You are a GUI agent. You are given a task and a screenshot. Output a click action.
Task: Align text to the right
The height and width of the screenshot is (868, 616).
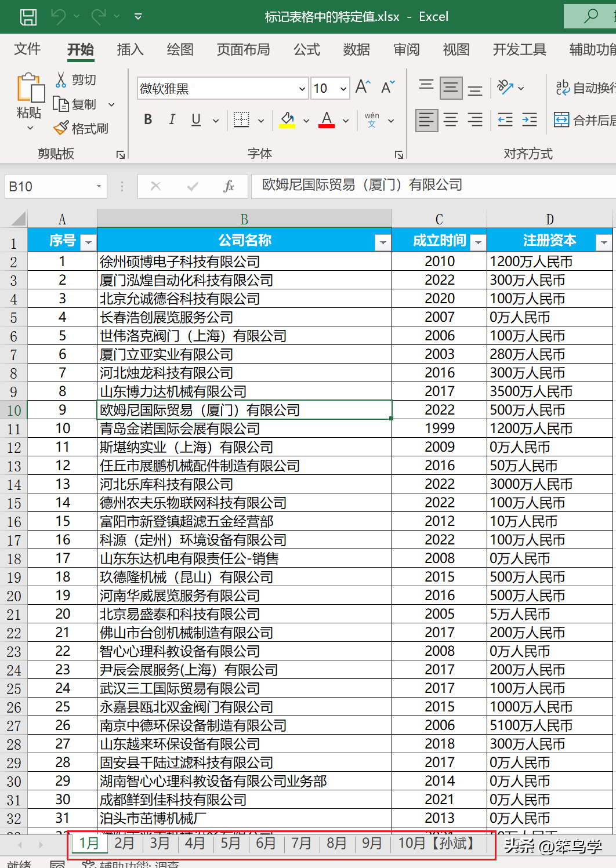click(475, 120)
